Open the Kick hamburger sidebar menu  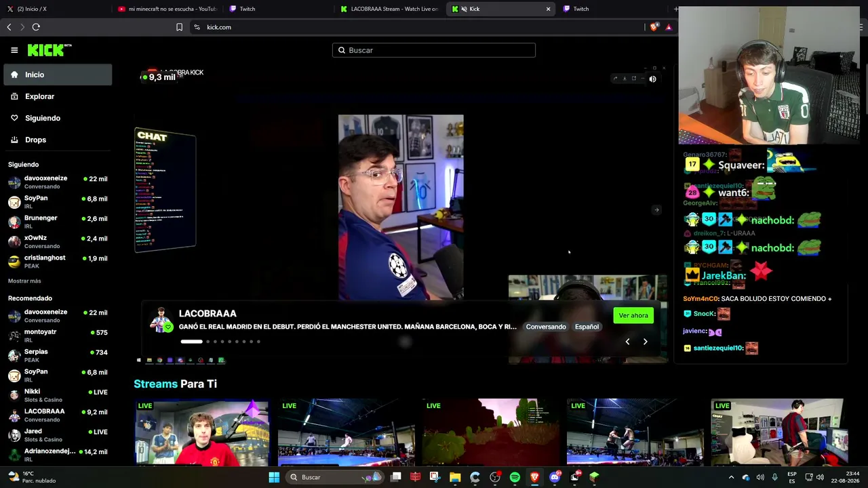tap(14, 50)
